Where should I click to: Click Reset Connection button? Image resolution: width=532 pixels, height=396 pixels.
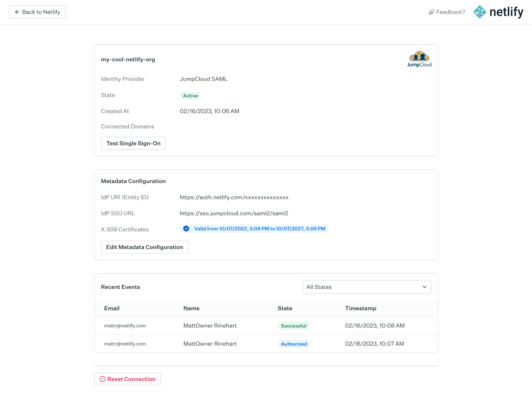click(127, 379)
